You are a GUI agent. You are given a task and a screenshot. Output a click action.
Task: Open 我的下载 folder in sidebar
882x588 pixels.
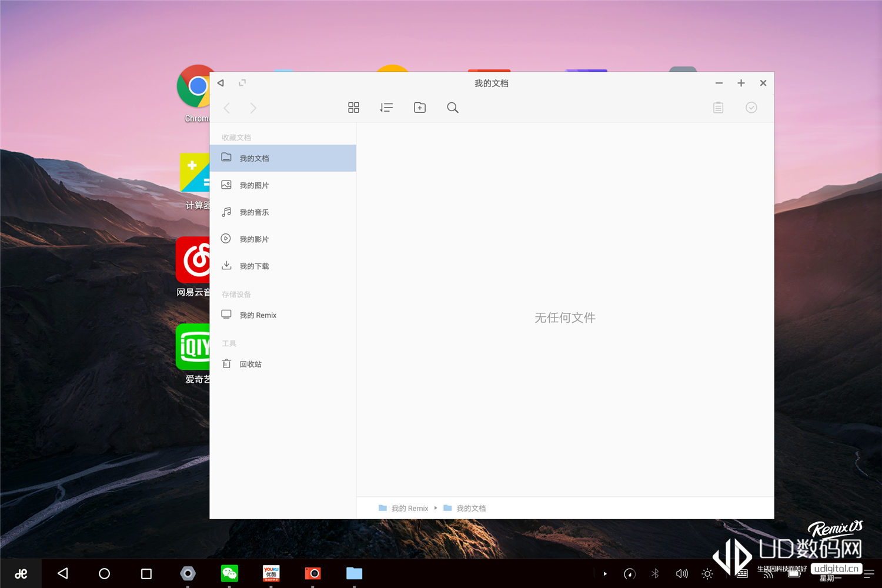(x=283, y=266)
